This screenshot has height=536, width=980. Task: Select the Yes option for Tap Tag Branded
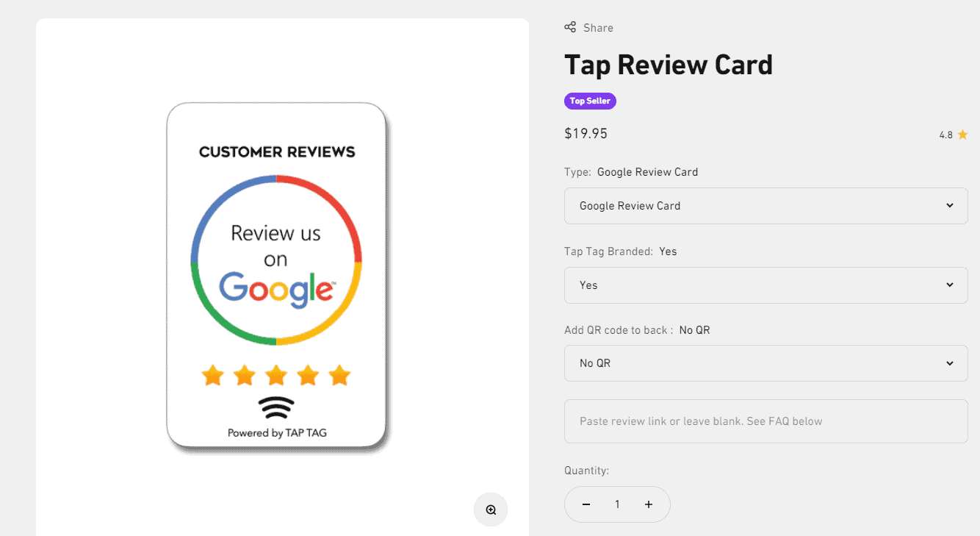pyautogui.click(x=765, y=285)
